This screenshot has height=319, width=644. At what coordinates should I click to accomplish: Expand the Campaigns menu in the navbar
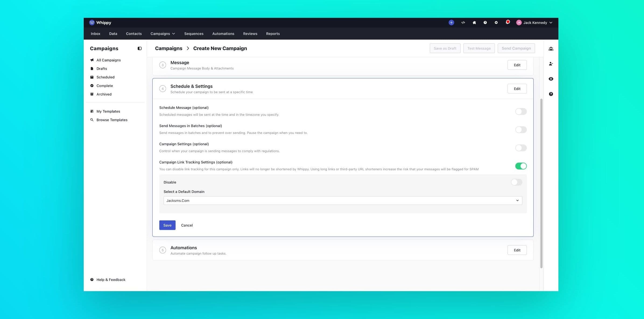(x=163, y=33)
